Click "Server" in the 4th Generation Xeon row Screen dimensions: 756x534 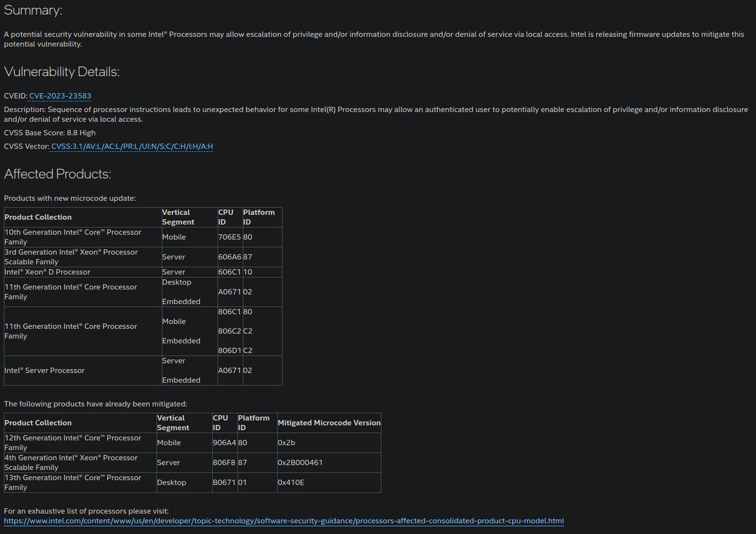pyautogui.click(x=168, y=463)
